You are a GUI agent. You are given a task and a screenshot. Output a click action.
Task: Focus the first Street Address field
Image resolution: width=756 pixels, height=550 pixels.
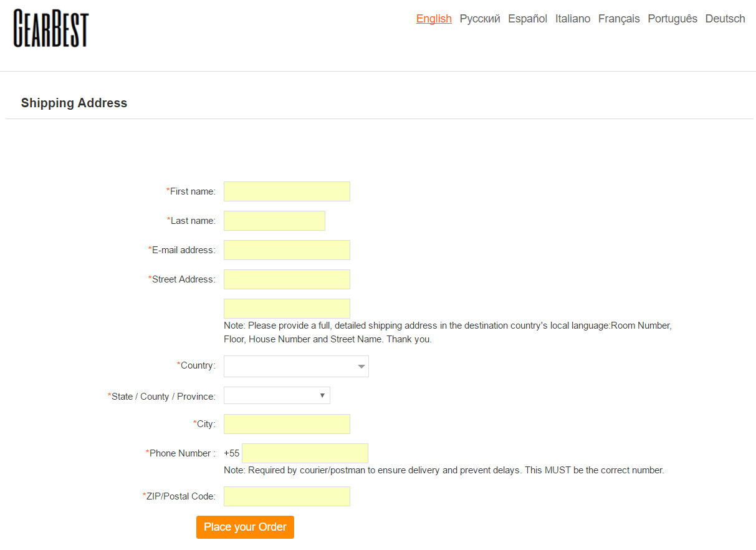tap(287, 279)
